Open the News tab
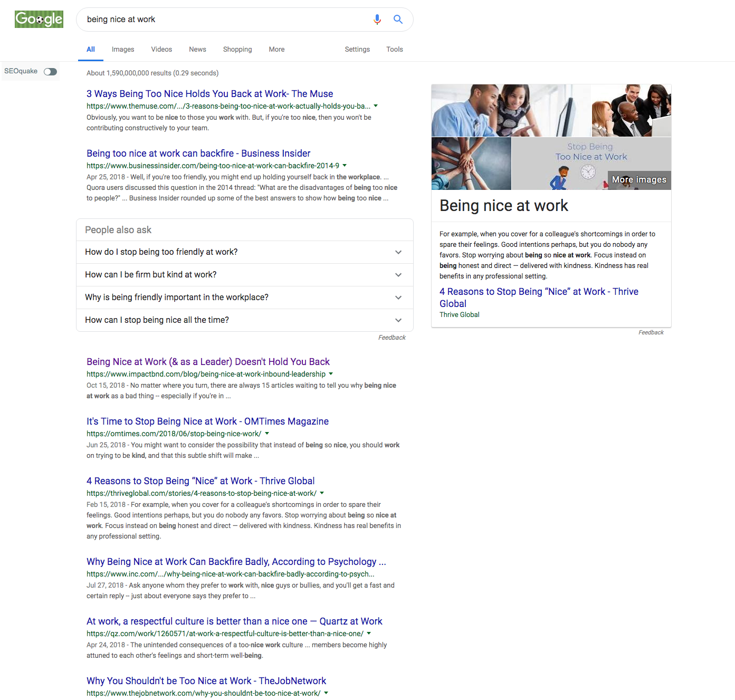Image resolution: width=735 pixels, height=700 pixels. pyautogui.click(x=197, y=49)
